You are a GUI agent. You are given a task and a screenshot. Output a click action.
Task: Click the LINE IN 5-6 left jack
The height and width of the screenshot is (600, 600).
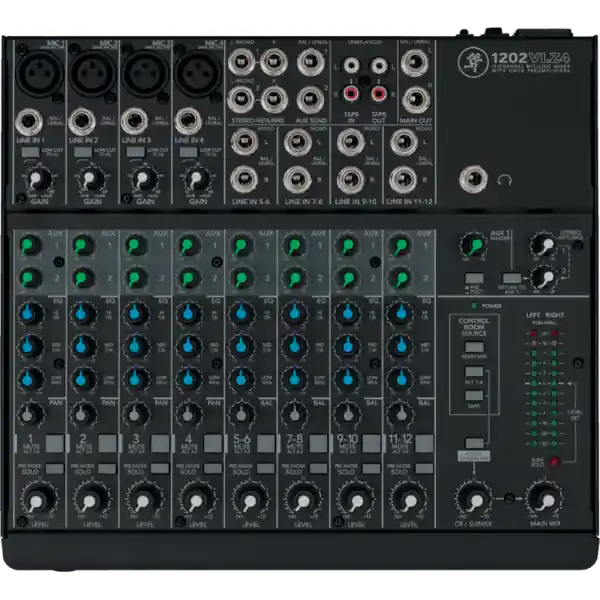(244, 142)
